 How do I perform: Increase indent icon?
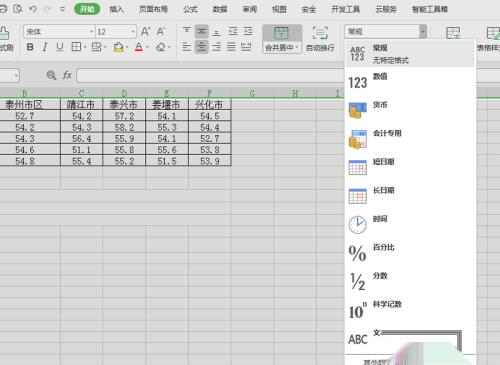click(x=248, y=31)
